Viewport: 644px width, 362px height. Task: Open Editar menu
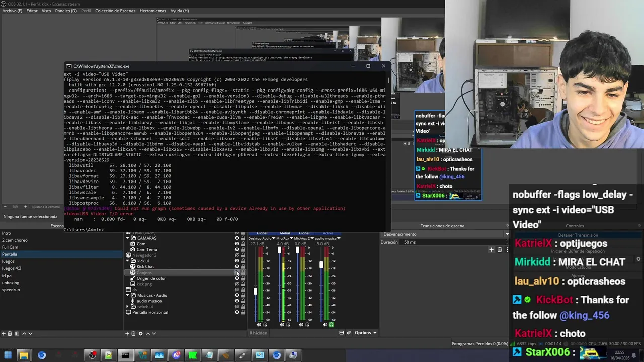pyautogui.click(x=32, y=11)
